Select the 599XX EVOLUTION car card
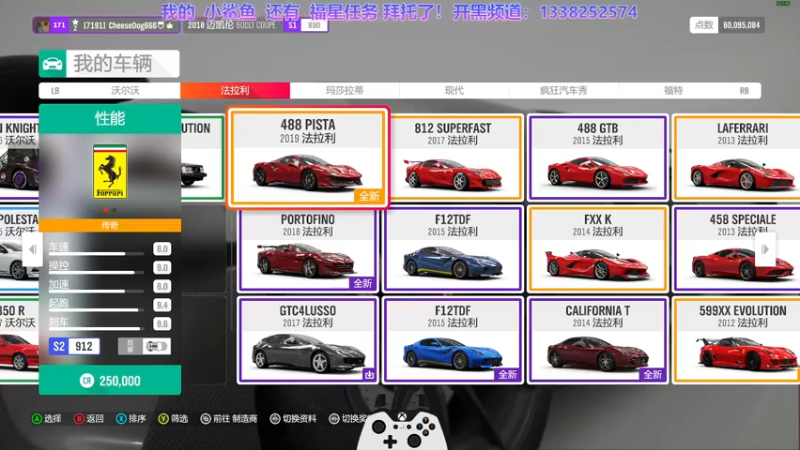The height and width of the screenshot is (450, 800). click(737, 340)
